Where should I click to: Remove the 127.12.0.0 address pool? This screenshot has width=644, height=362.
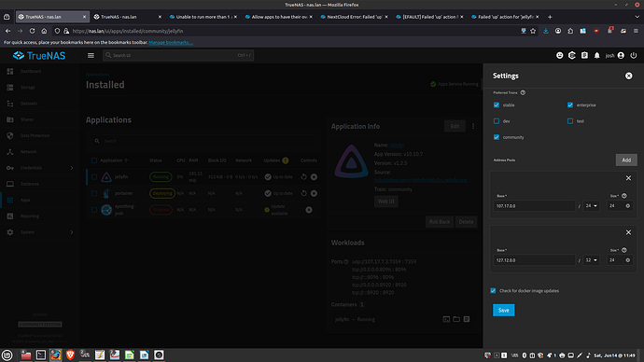click(x=628, y=232)
